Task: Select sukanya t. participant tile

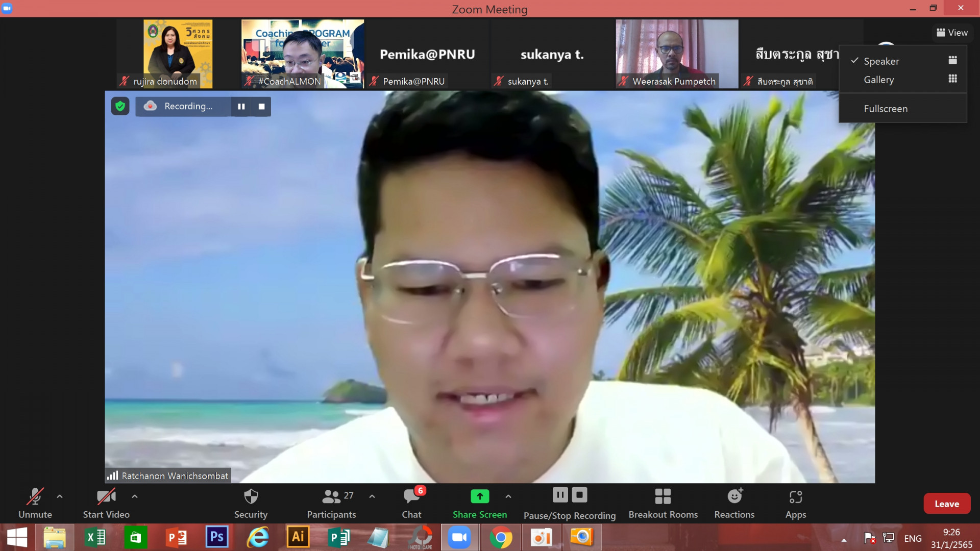Action: coord(552,54)
